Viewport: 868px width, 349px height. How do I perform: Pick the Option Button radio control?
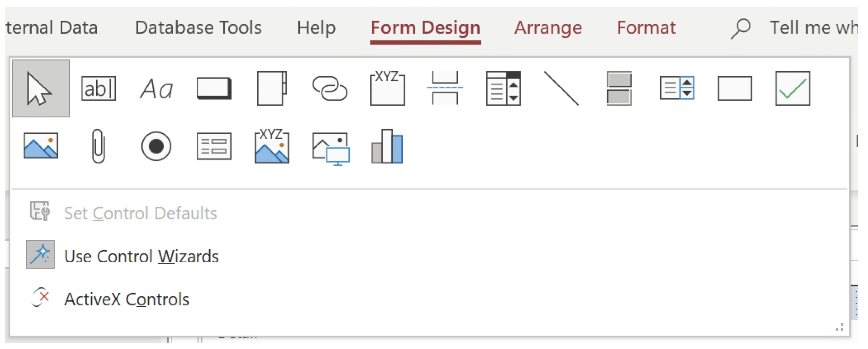point(156,146)
